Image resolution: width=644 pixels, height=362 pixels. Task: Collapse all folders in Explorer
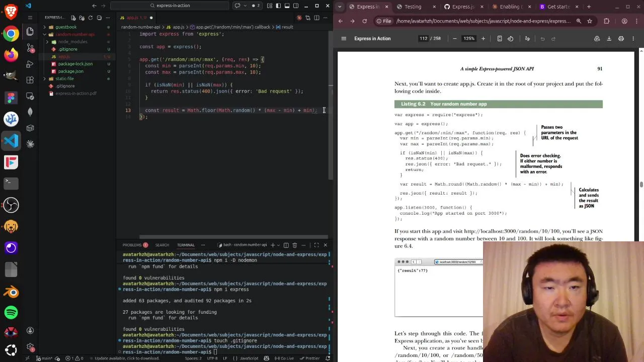pos(99,18)
